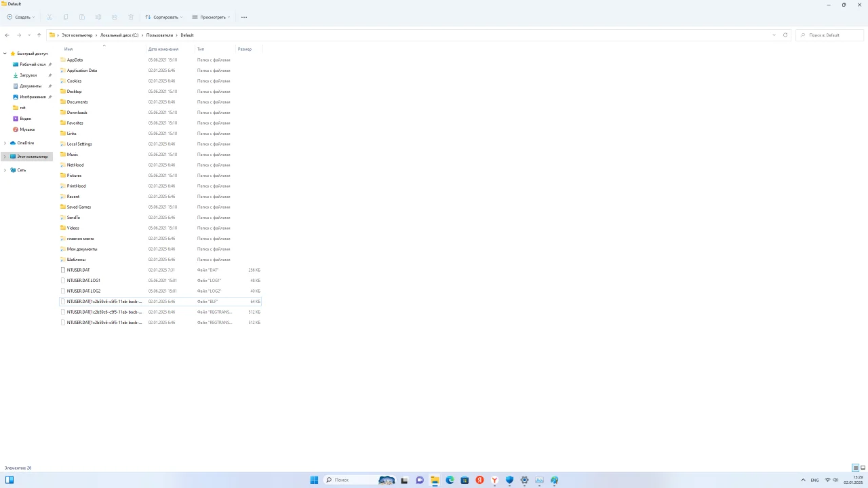Open the Сортировать sort menu
The height and width of the screenshot is (488, 868).
(x=164, y=17)
